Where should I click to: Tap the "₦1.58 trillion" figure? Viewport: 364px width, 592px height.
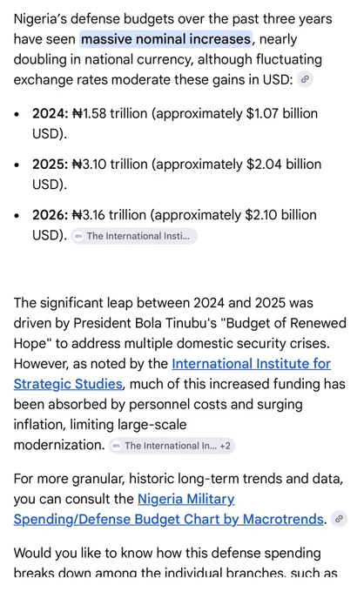[x=110, y=114]
